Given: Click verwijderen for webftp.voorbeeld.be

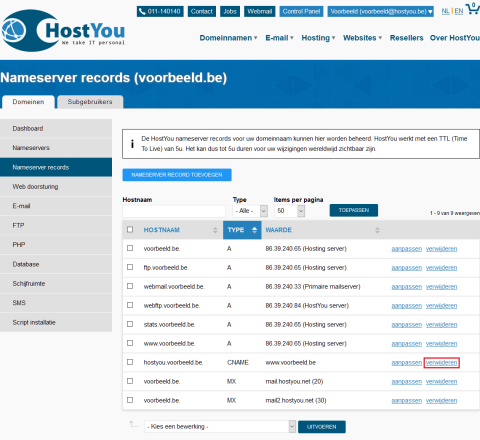Looking at the screenshot, I should tap(442, 306).
